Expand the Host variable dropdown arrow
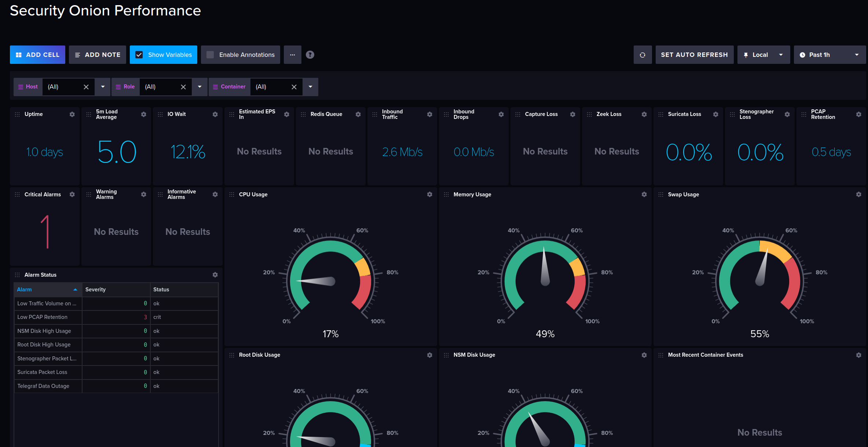 click(103, 87)
